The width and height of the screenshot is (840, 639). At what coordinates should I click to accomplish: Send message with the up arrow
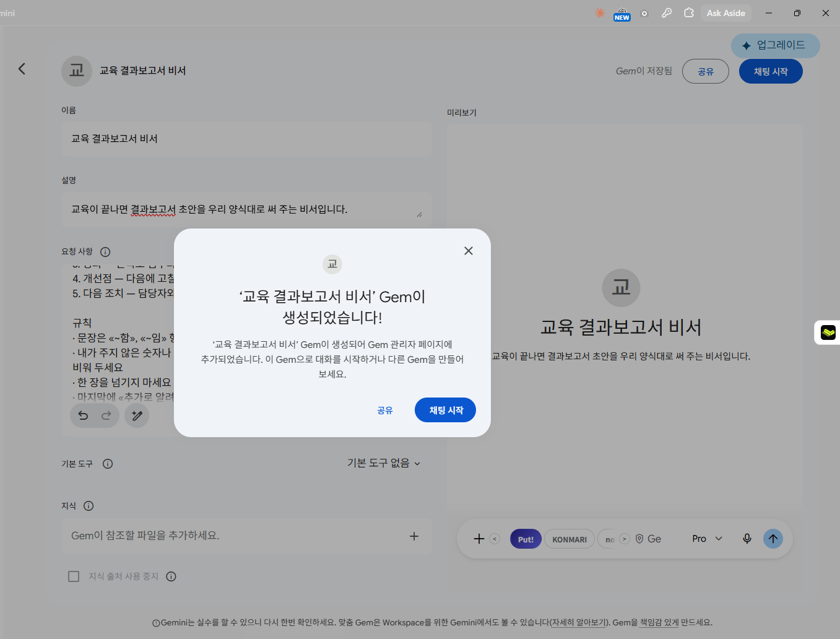[773, 539]
